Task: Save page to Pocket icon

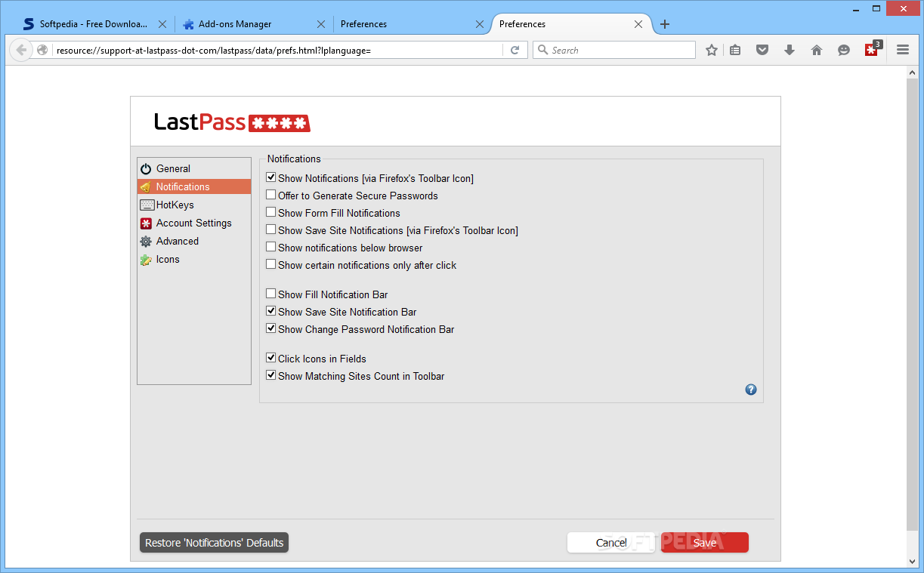Action: [x=762, y=50]
